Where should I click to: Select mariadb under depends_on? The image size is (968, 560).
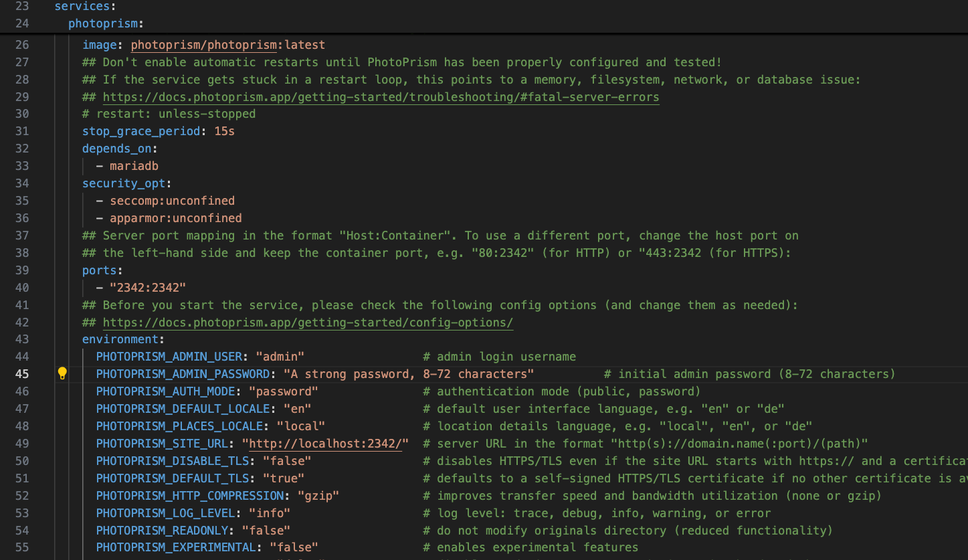tap(134, 165)
